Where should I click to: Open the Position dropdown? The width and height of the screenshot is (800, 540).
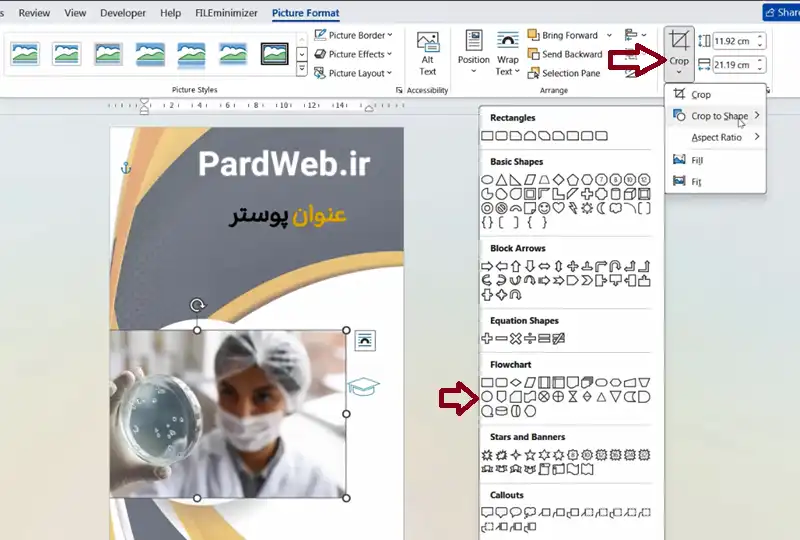pyautogui.click(x=473, y=53)
